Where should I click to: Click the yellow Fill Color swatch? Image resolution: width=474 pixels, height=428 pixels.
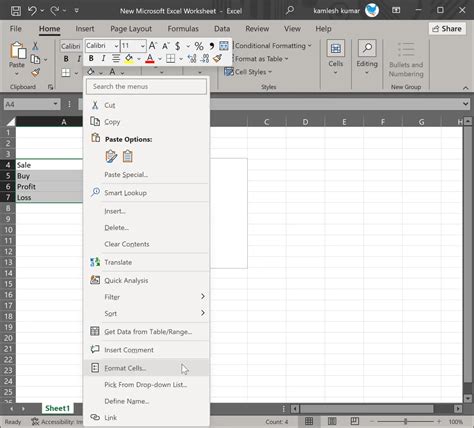[x=129, y=59]
